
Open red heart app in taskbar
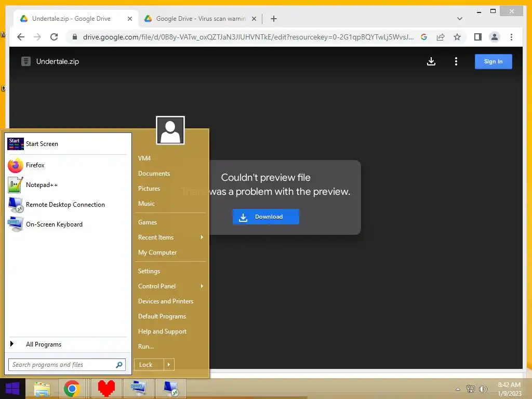[x=107, y=389]
